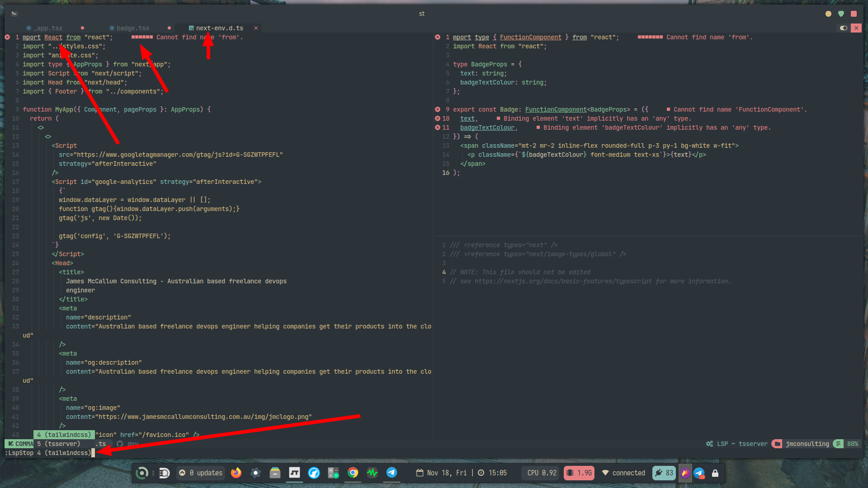
Task: Open Firefox from the taskbar
Action: [236, 473]
